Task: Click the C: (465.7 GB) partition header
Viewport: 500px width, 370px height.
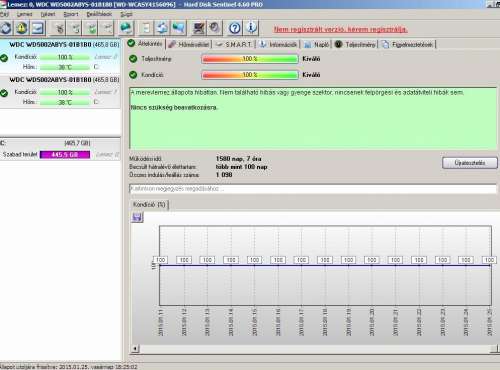Action: pos(60,143)
